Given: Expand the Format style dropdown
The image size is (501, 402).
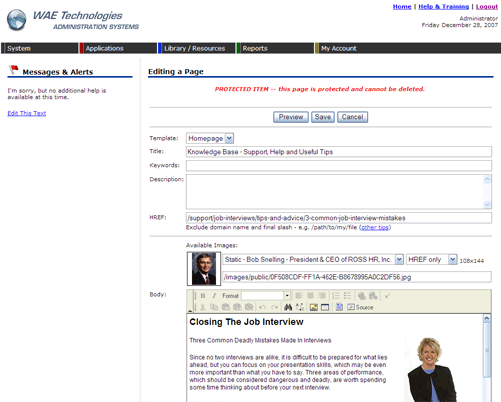Looking at the screenshot, I should pos(287,296).
